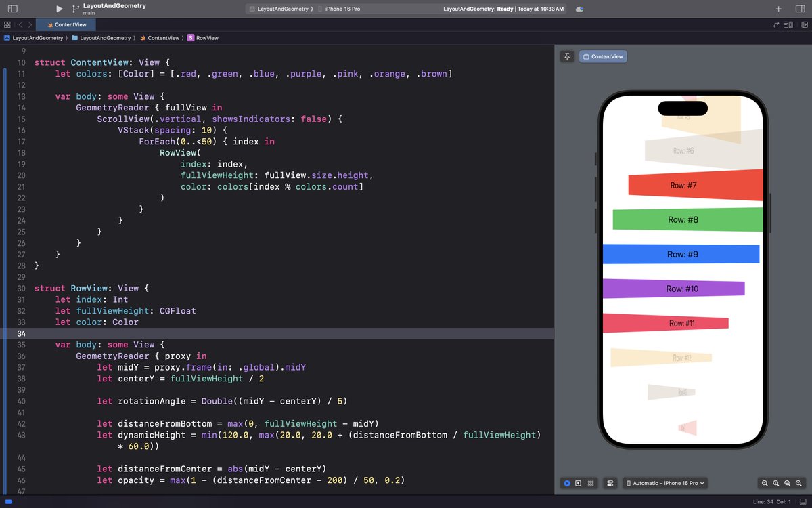Image resolution: width=812 pixels, height=508 pixels.
Task: Click the Xcode Cloud status icon
Action: point(579,9)
